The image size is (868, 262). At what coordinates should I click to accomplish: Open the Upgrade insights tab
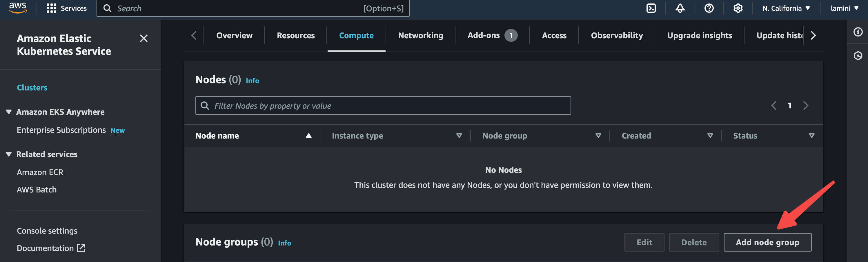[700, 35]
